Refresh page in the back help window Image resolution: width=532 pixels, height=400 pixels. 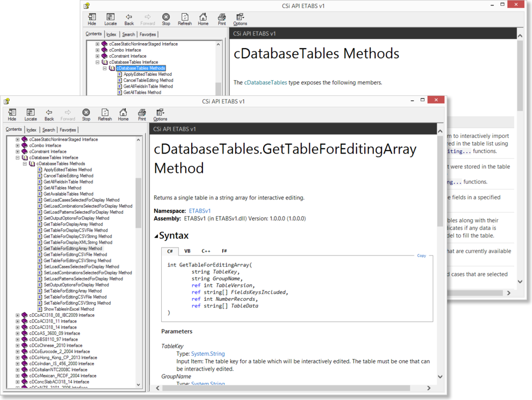[x=185, y=19]
